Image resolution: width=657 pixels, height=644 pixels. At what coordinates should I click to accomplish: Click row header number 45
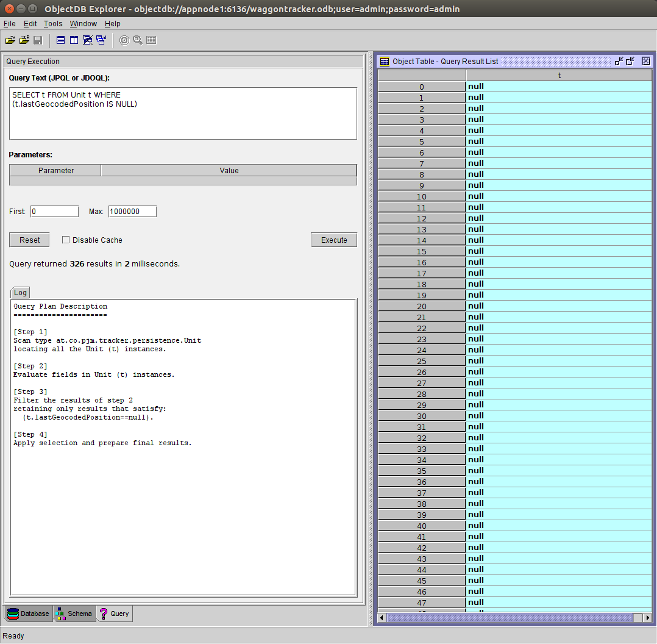(x=422, y=581)
